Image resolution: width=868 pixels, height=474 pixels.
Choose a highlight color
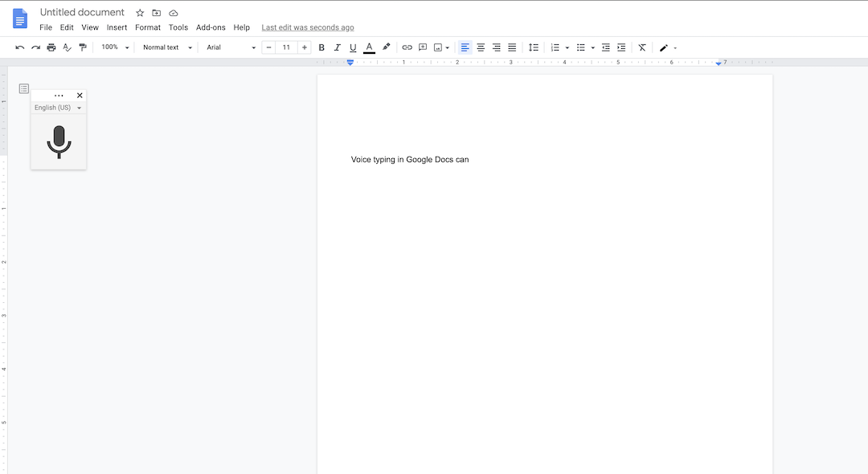[x=387, y=47]
